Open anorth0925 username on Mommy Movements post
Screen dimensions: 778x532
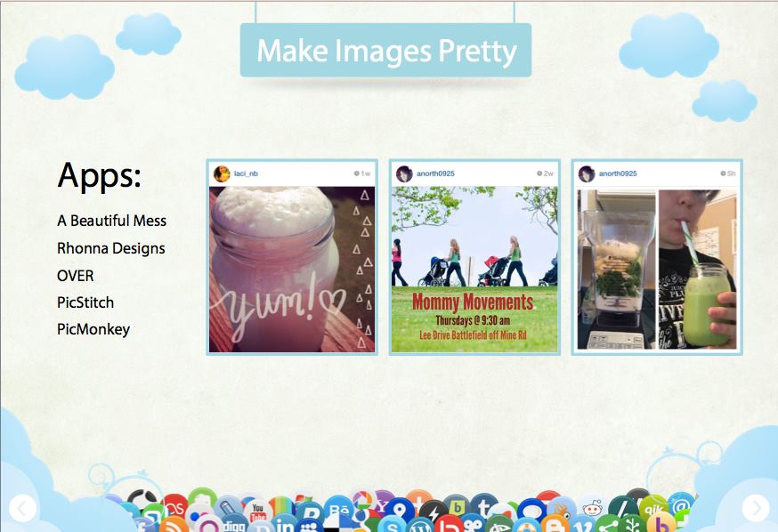pyautogui.click(x=435, y=173)
